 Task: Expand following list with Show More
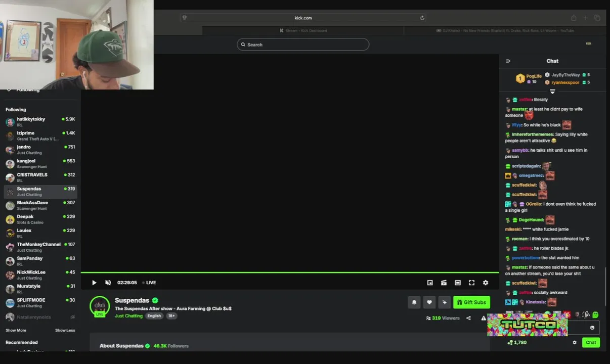(x=16, y=330)
